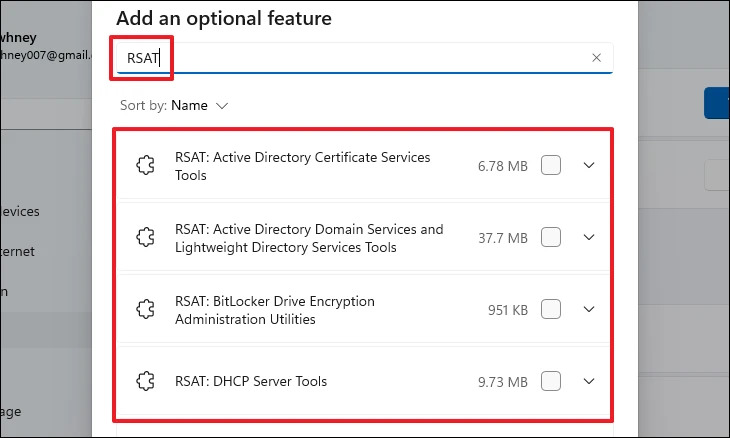Viewport: 730px width, 438px height.
Task: Check RSAT: Active Directory Certificate Services Tools
Action: click(551, 166)
